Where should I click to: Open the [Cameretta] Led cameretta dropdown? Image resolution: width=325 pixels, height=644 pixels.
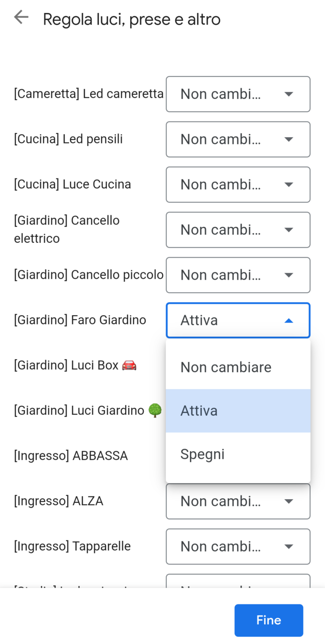coord(238,94)
